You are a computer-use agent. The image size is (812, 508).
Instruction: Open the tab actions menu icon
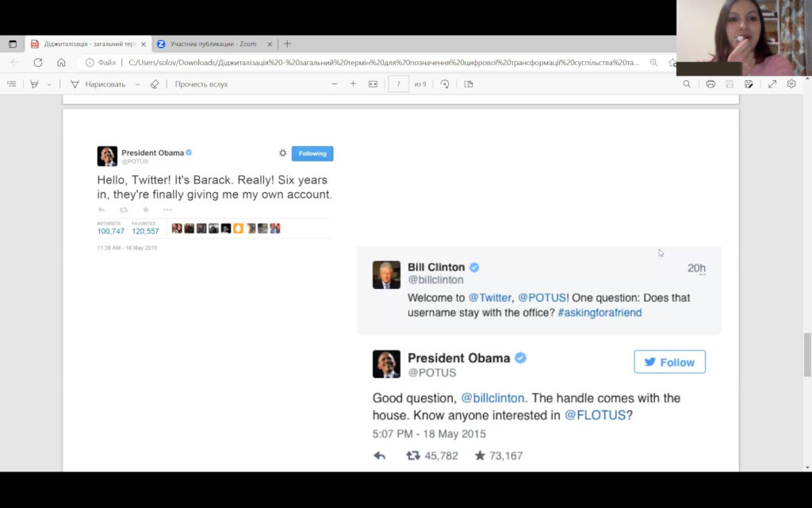tap(13, 44)
